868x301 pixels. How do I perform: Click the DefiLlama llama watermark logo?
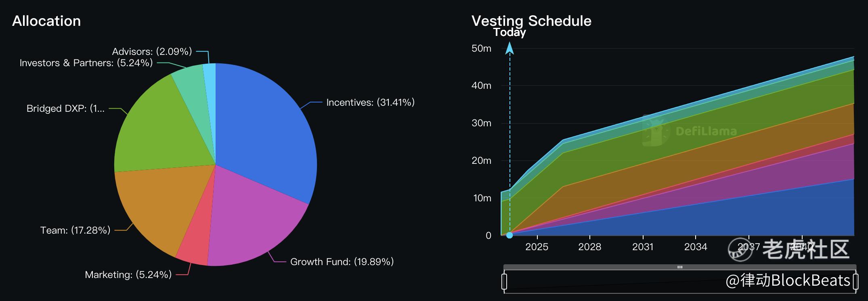tap(656, 131)
